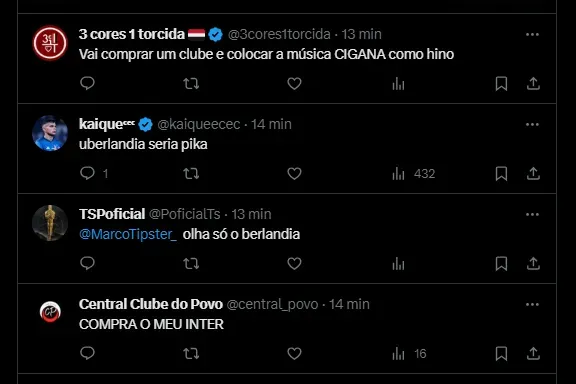Open the 3 cores 1 torcida avatar
The width and height of the screenshot is (576, 384).
pyautogui.click(x=50, y=43)
